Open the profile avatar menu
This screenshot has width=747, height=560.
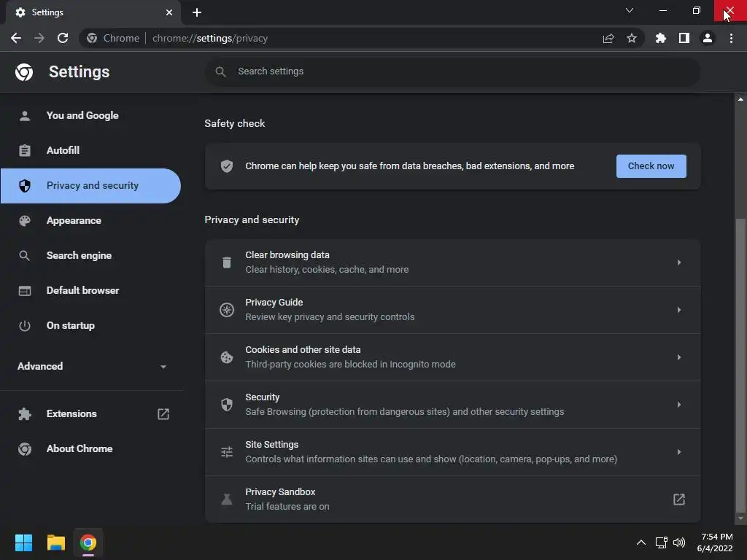click(x=708, y=38)
